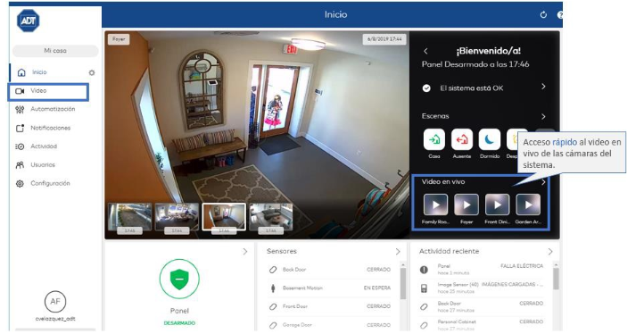Screen dimensions: 644x334
Task: Open the Video menu item
Action: (48, 92)
